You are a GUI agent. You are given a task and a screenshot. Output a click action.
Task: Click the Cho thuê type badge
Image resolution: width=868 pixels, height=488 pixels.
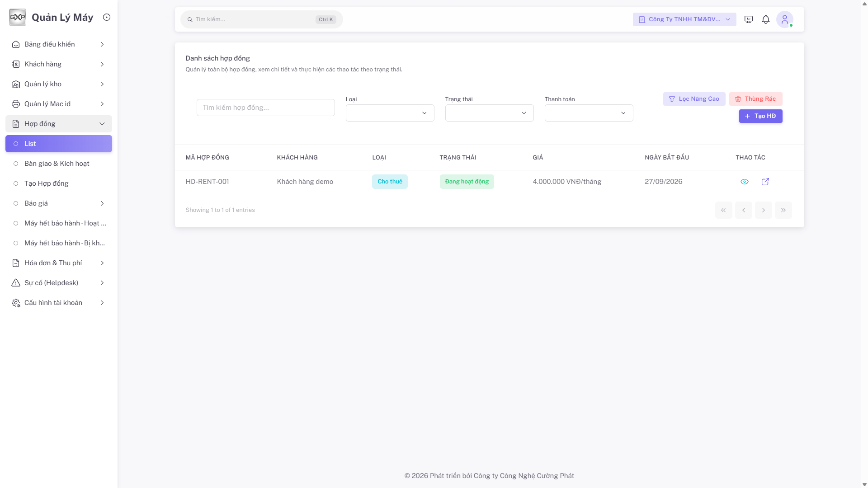pos(390,182)
